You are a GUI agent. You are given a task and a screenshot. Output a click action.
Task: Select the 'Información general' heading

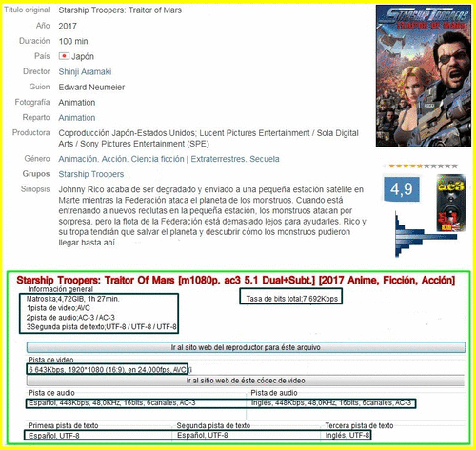60,289
